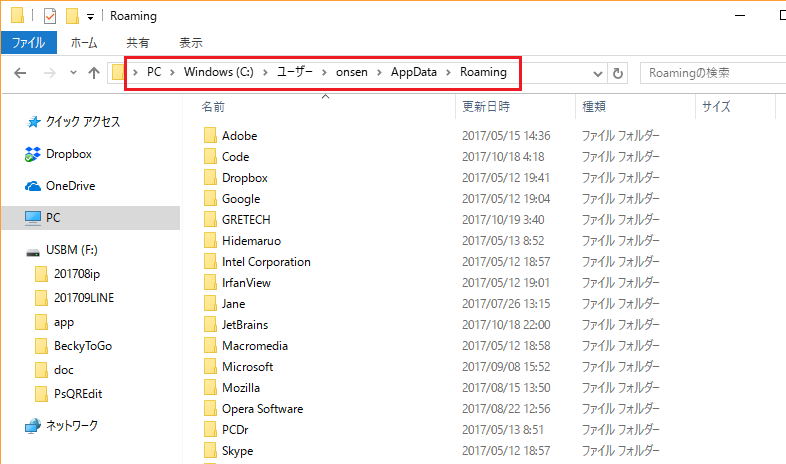This screenshot has height=464, width=786.
Task: Expand the chevron after AppData breadcrumb
Action: point(449,73)
